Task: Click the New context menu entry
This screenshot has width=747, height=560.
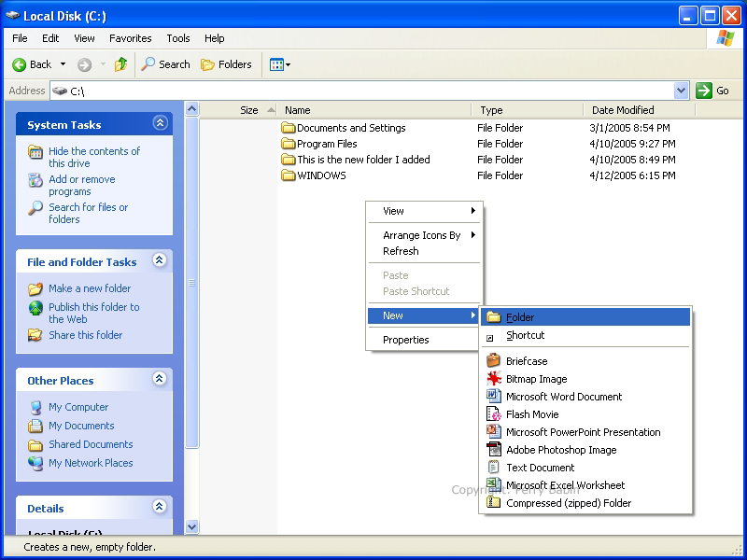Action: tap(424, 315)
